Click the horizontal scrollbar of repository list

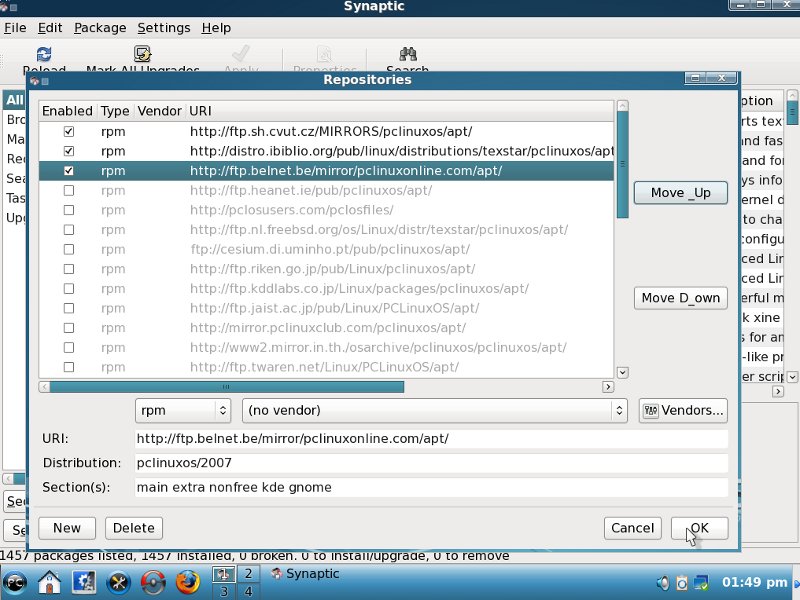click(x=227, y=386)
